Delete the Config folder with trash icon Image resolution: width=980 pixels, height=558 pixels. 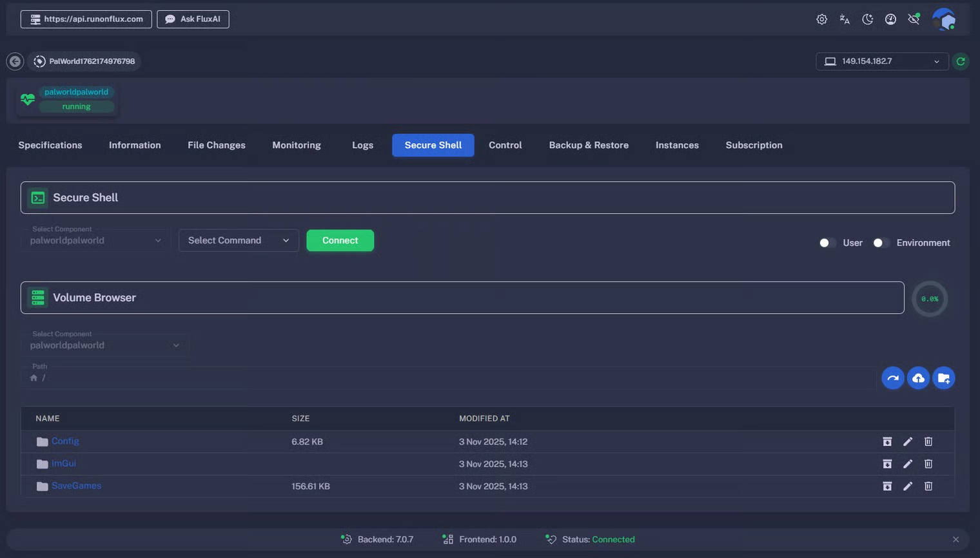click(928, 442)
